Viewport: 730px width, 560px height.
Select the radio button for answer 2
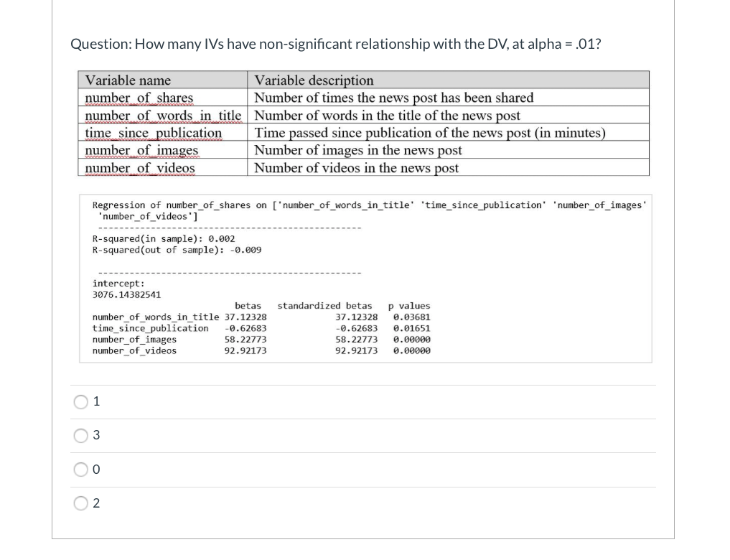pos(82,503)
